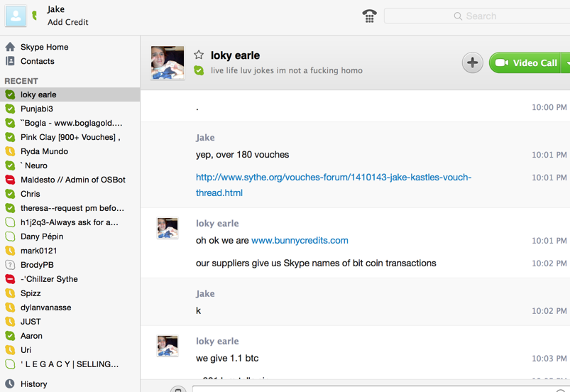Click the Contacts book icon
This screenshot has height=392, width=570.
tap(10, 61)
